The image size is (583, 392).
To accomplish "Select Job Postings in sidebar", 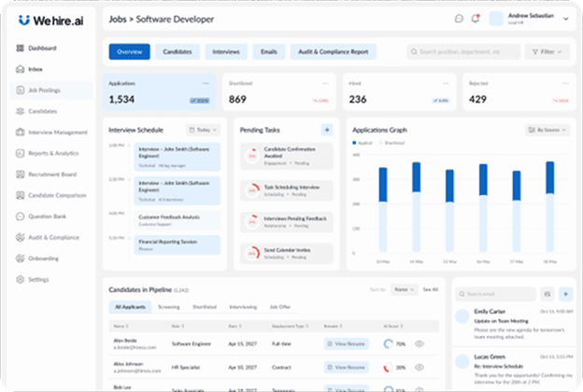I will [51, 91].
